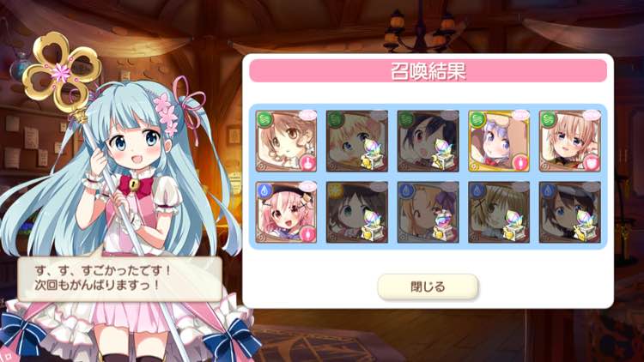Viewport: 644px width, 362px height.
Task: Click crystal chest icon on black-haired top card
Action: tap(444, 154)
